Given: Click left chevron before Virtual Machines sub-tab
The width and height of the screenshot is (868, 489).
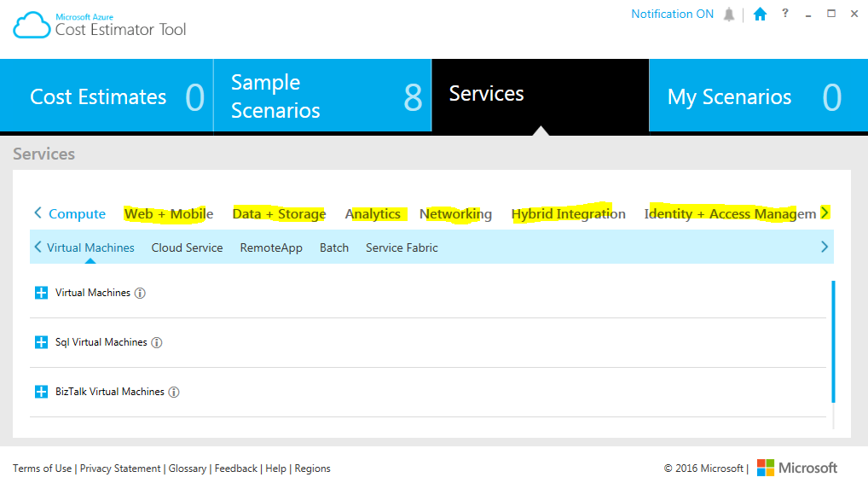Looking at the screenshot, I should pyautogui.click(x=38, y=247).
